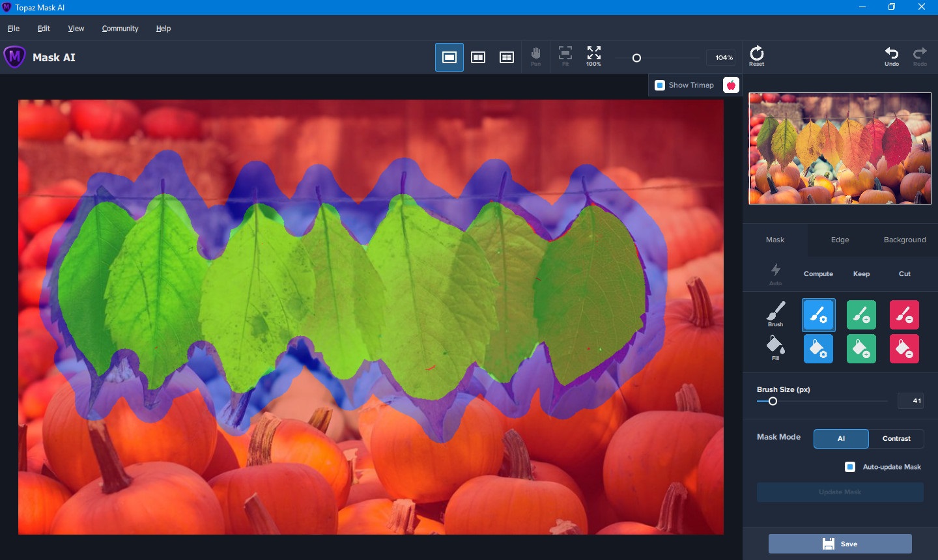Click the Save button

840,544
